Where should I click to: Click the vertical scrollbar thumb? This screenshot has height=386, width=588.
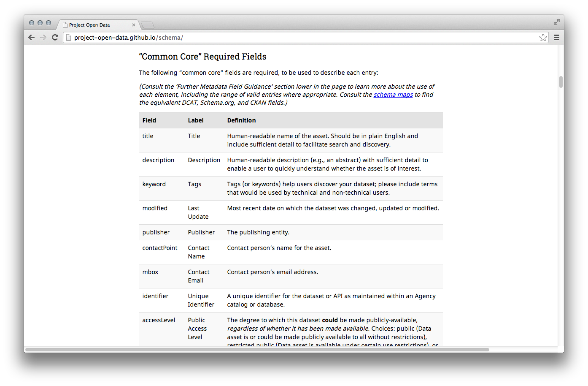pos(561,82)
